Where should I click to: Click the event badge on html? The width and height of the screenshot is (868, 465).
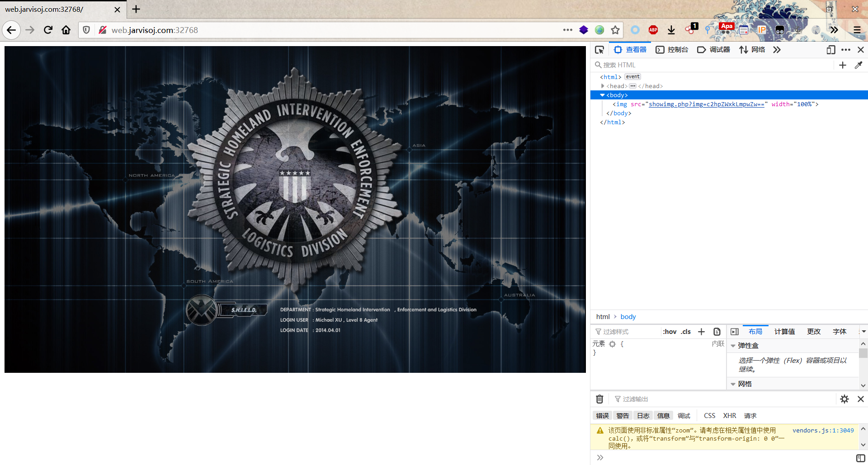coord(632,77)
